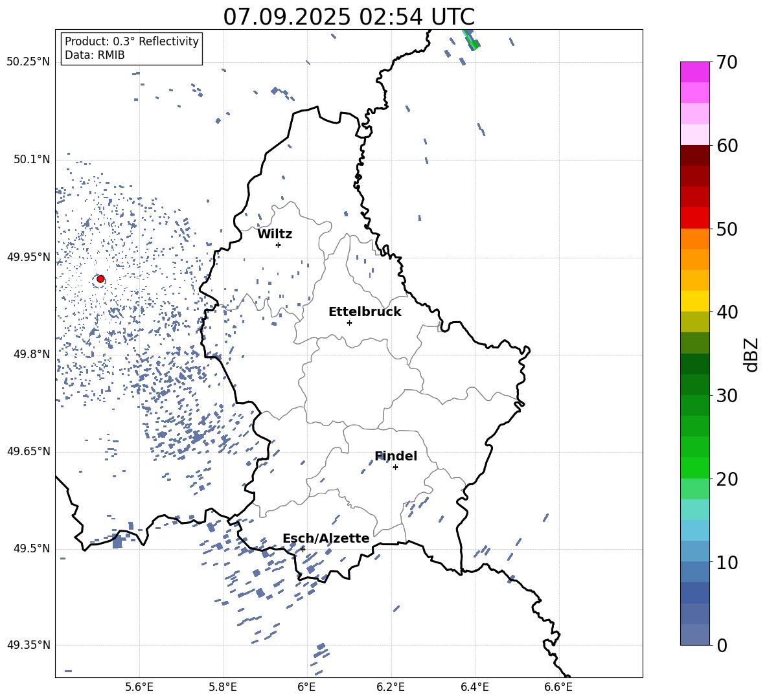Click the 49.5°N latitude label
The width and height of the screenshot is (767, 700).
(x=32, y=548)
